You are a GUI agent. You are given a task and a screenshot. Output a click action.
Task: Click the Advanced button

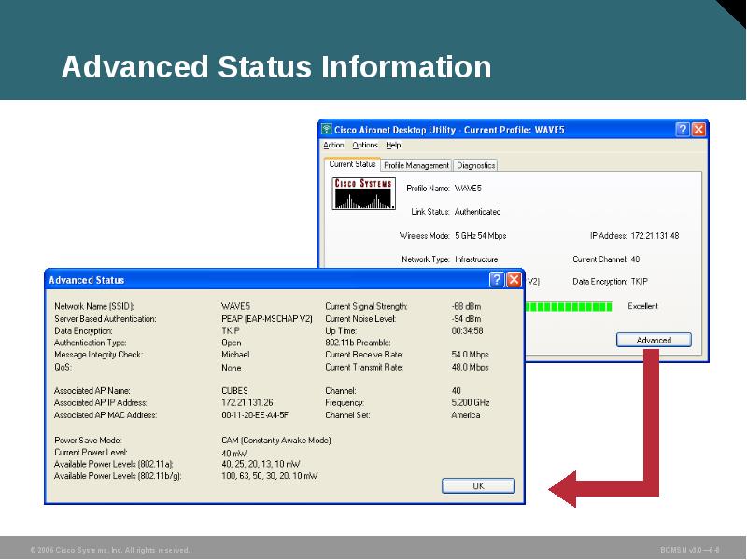click(x=653, y=339)
